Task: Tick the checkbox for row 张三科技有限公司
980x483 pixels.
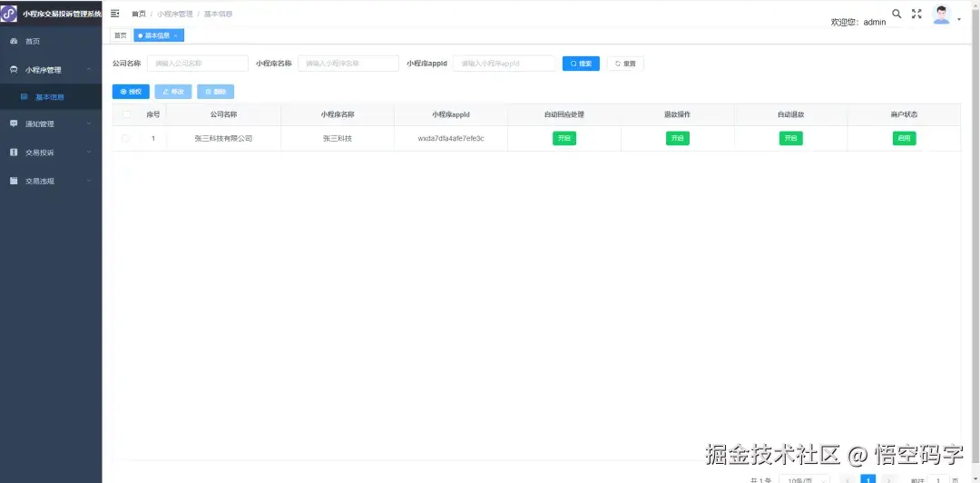Action: (126, 138)
